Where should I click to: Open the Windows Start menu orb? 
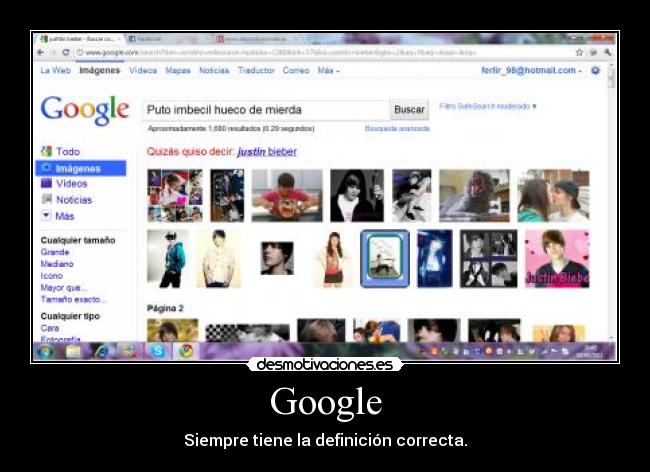[x=44, y=351]
